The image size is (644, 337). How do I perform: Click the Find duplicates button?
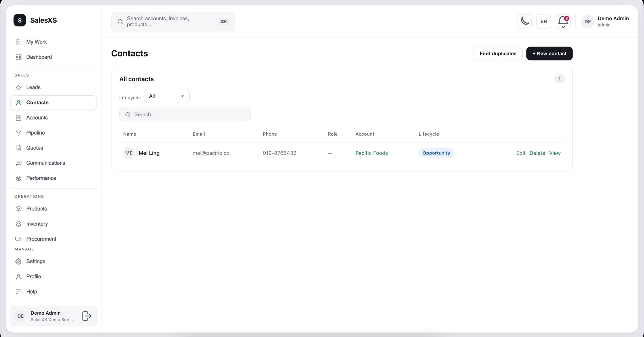498,53
